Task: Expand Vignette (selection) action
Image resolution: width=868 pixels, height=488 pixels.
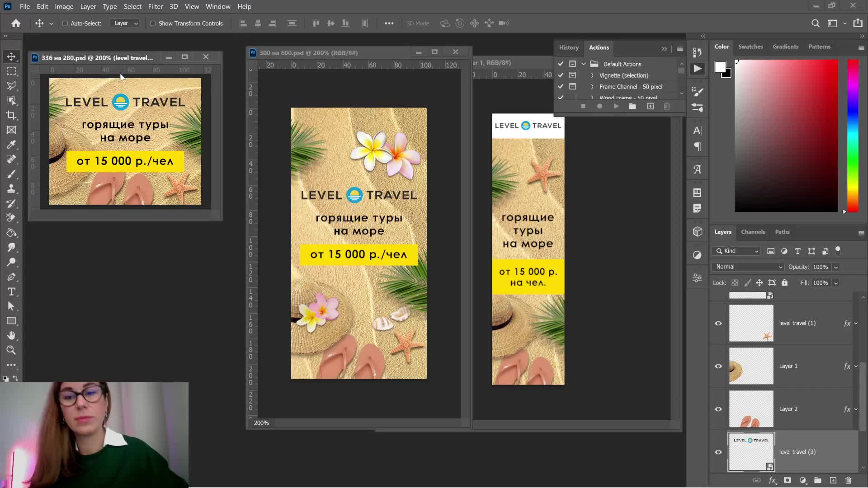Action: pyautogui.click(x=592, y=75)
